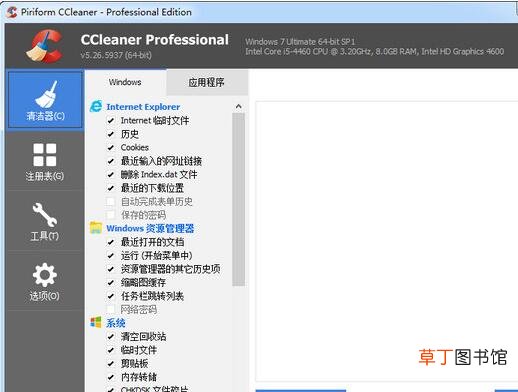
Task: Enable 自动完成表单历史 checkbox
Action: tap(111, 201)
